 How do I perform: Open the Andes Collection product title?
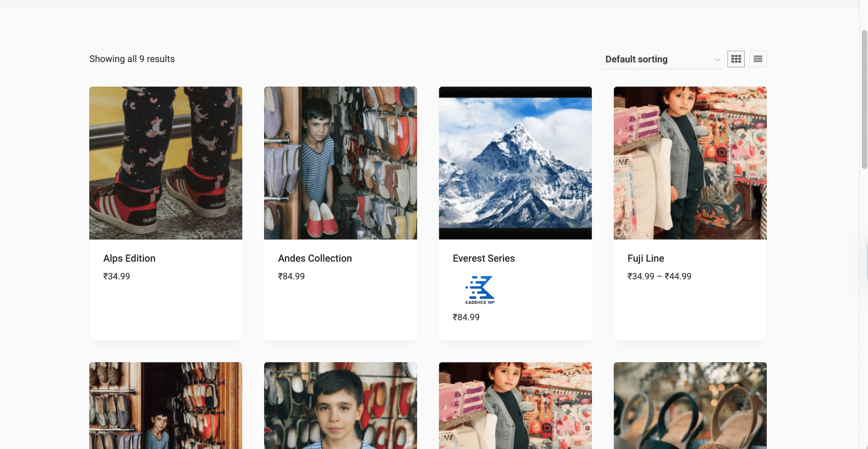[315, 258]
